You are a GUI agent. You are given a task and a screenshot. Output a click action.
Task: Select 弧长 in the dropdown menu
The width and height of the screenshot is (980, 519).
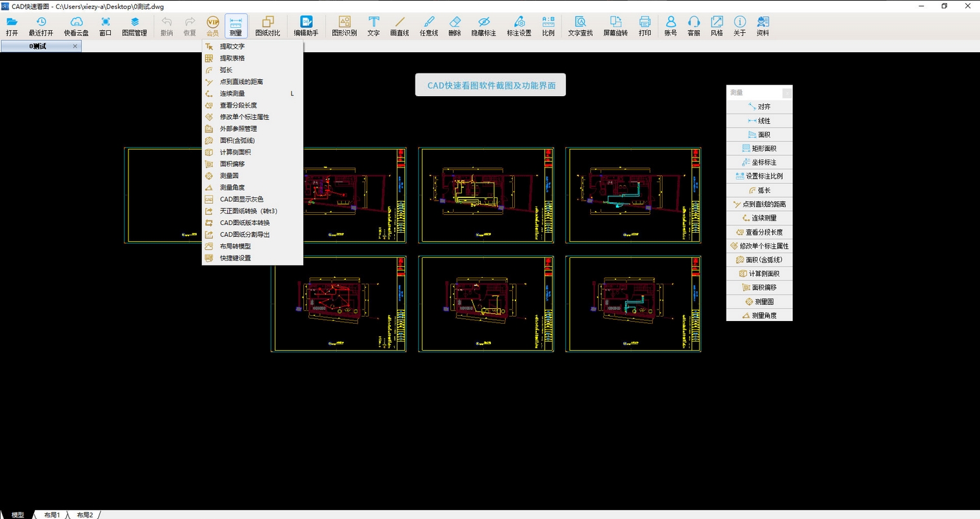(252, 70)
